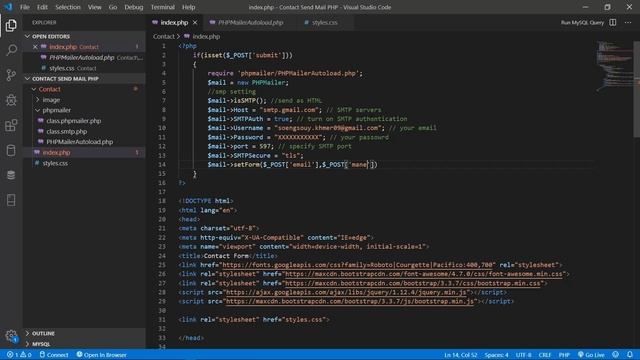Viewport: 640px width, 360px height.
Task: Click the VS Code logo icon
Action: [x=9, y=7]
